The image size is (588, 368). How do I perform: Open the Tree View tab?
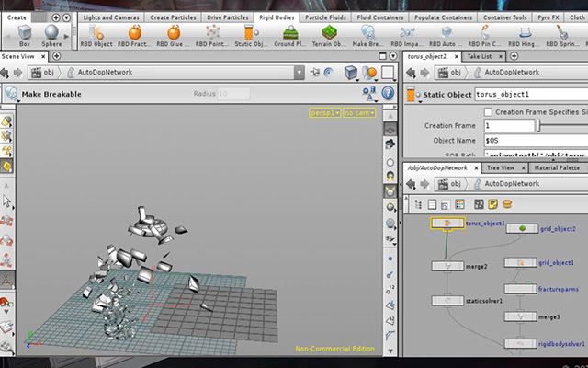coord(500,167)
